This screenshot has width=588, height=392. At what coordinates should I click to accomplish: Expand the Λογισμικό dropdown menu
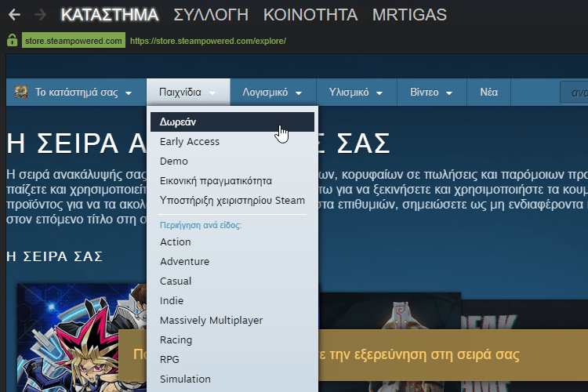273,93
